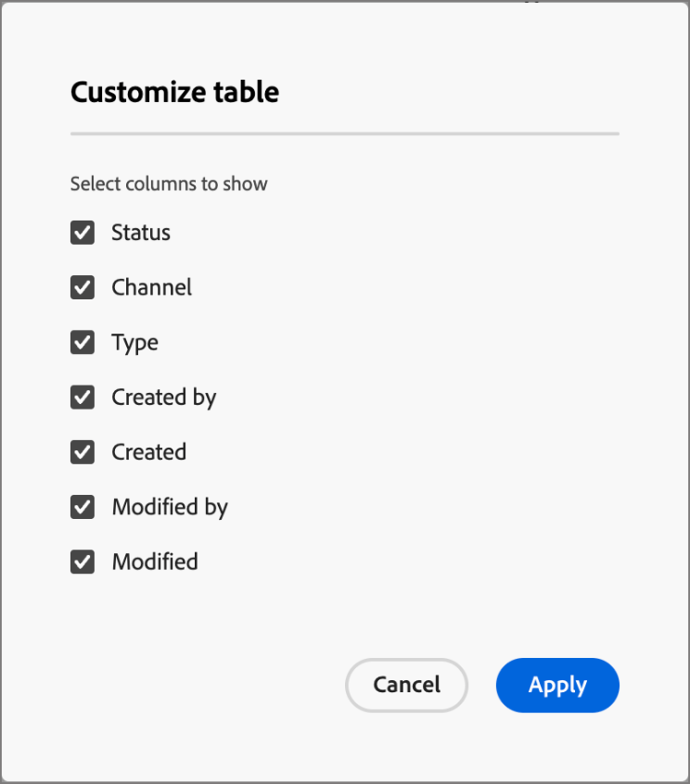The width and height of the screenshot is (690, 784).
Task: Click the Modified by label text
Action: click(169, 507)
